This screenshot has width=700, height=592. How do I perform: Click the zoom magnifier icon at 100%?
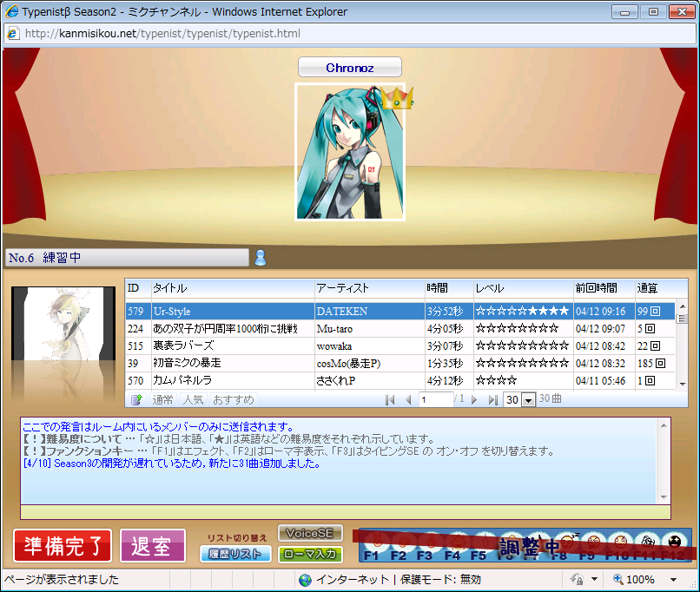click(x=618, y=579)
